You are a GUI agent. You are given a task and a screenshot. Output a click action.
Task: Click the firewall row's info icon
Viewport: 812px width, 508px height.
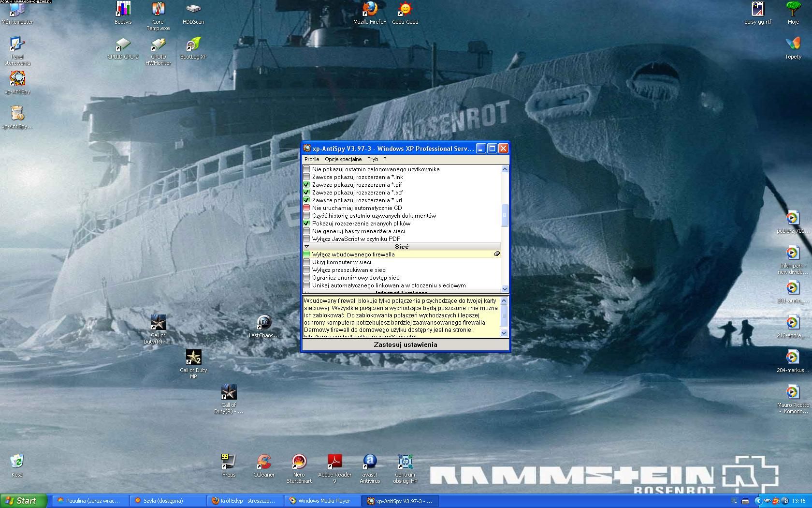click(497, 254)
